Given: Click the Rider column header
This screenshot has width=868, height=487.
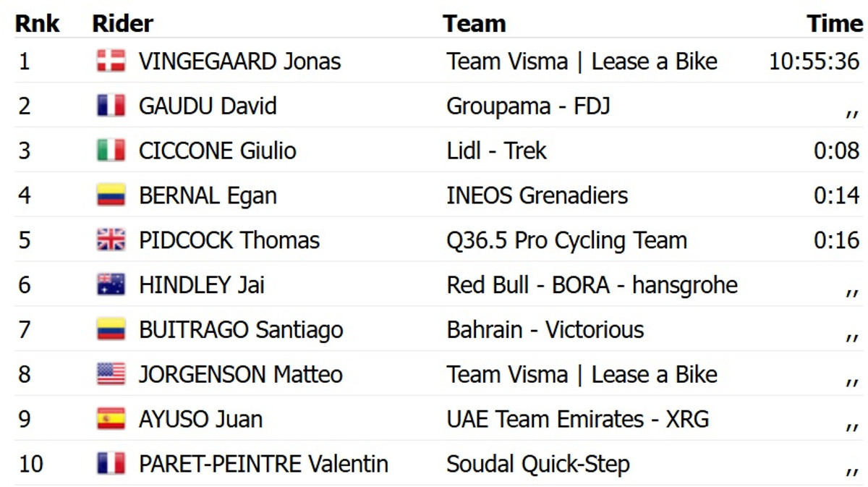Looking at the screenshot, I should 122,23.
